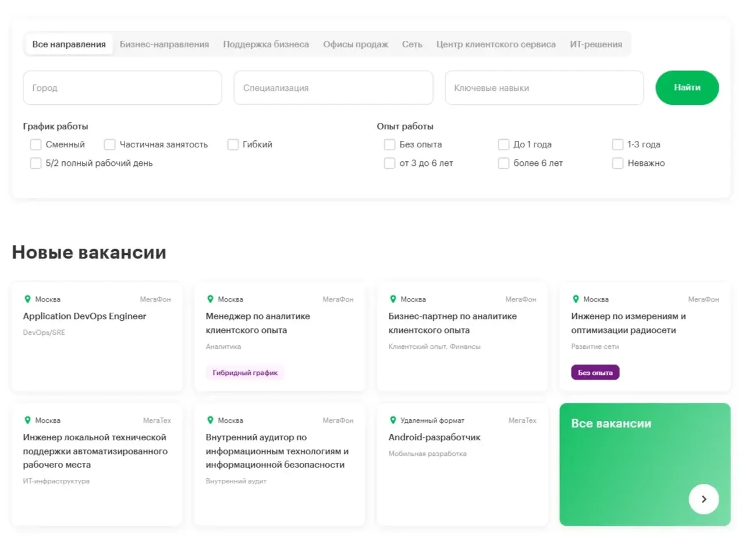Enable the от 3 до 6 лет checkbox
The height and width of the screenshot is (538, 756).
point(389,163)
